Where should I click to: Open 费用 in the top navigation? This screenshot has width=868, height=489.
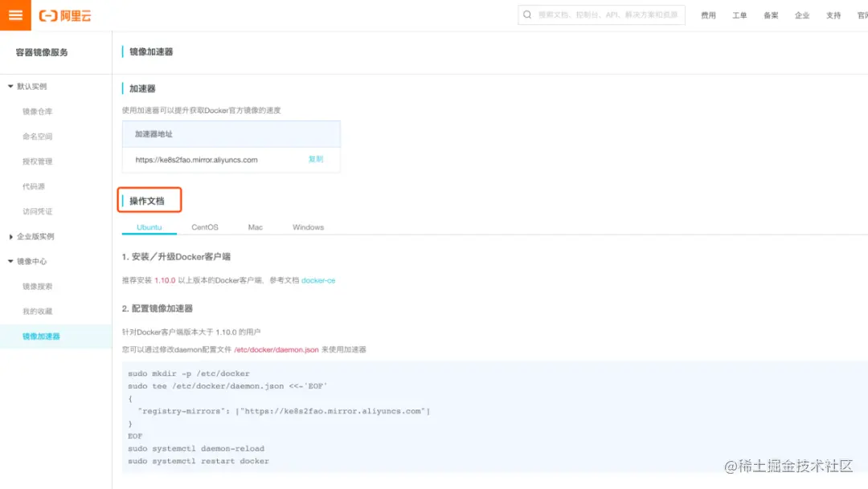pyautogui.click(x=708, y=15)
